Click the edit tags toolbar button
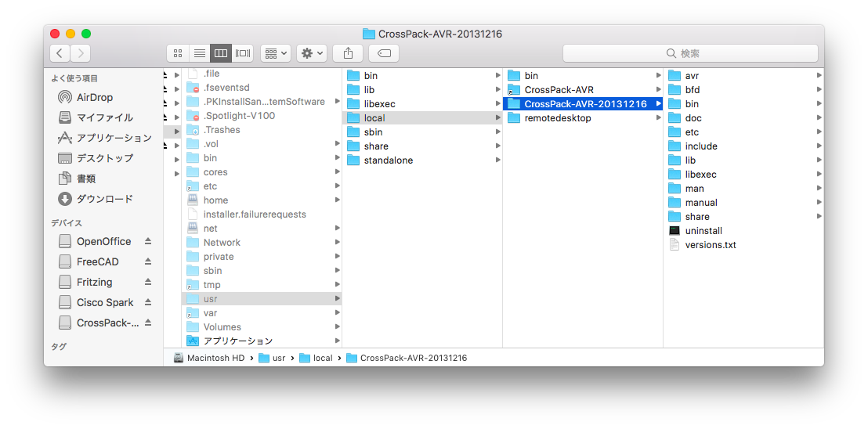The width and height of the screenshot is (868, 429). click(384, 53)
